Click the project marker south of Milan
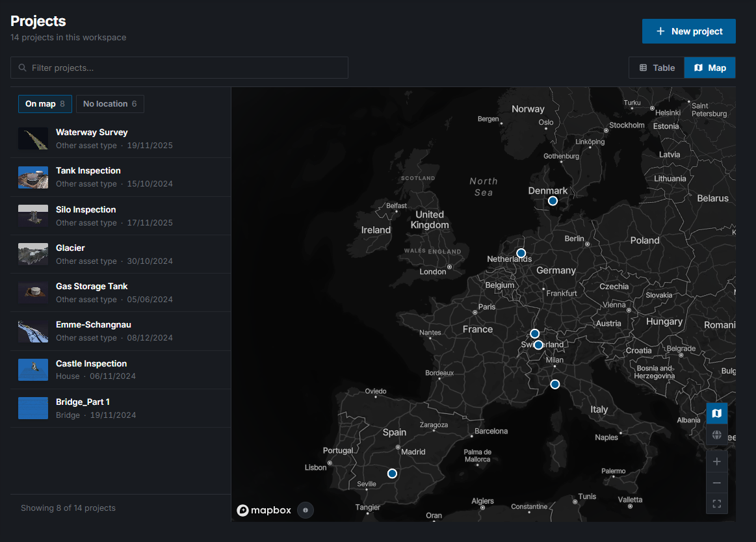Screen dimensions: 756x542 [555, 384]
